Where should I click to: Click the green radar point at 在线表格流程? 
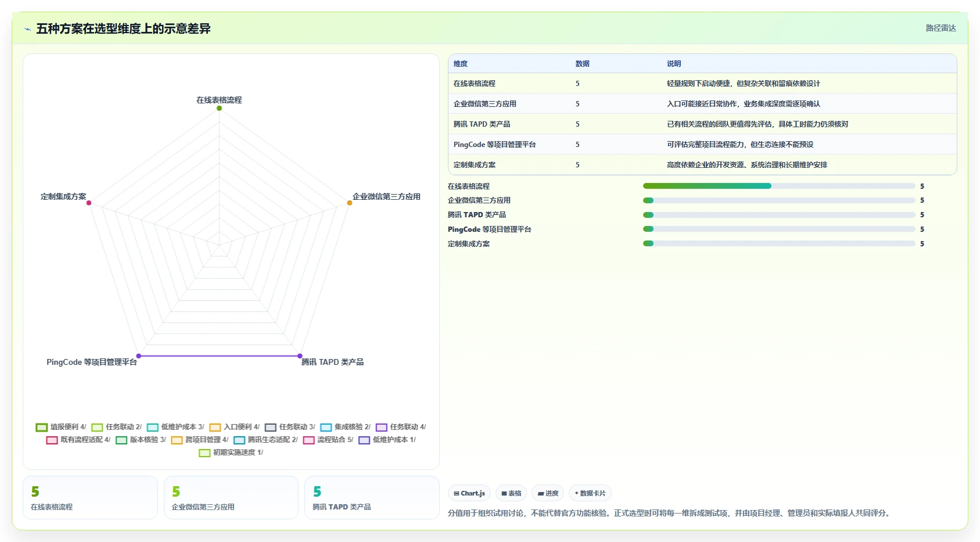(x=219, y=108)
